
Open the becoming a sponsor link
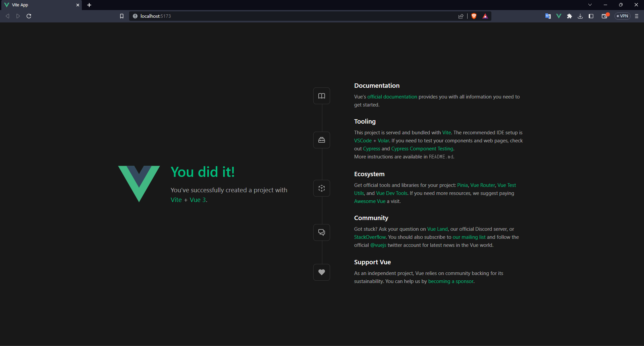click(451, 281)
